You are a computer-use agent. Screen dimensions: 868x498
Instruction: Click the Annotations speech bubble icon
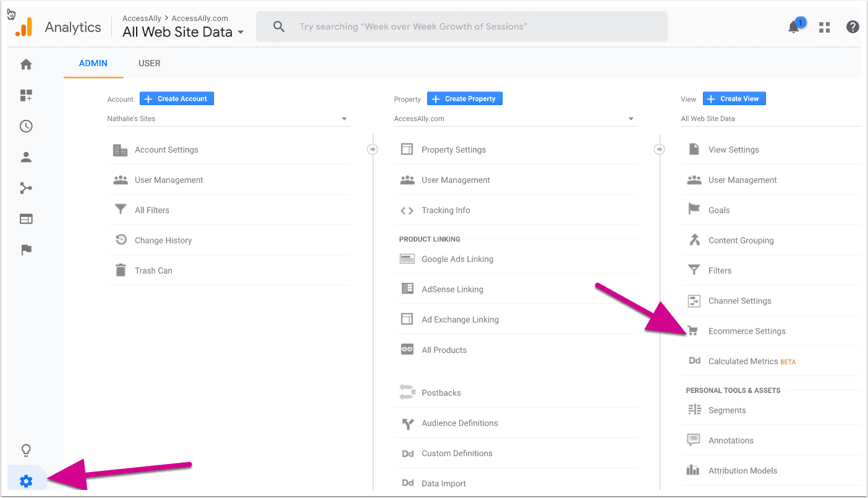click(x=694, y=441)
